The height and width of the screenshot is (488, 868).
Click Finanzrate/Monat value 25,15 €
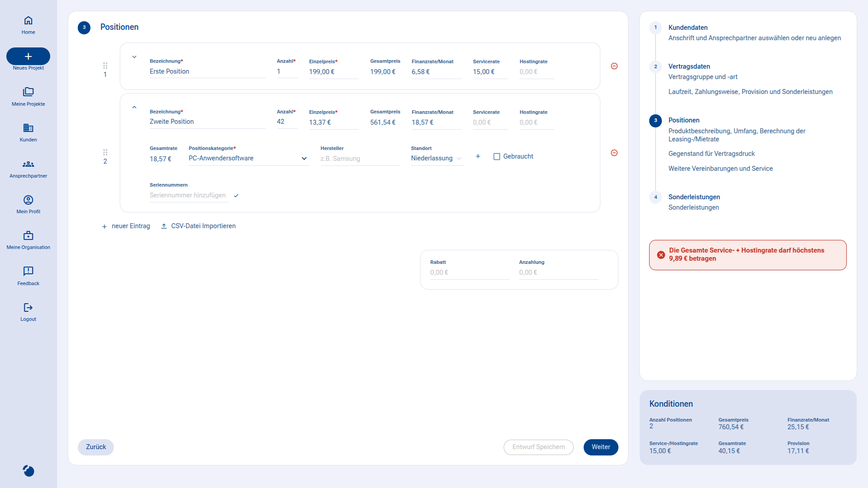tap(798, 427)
